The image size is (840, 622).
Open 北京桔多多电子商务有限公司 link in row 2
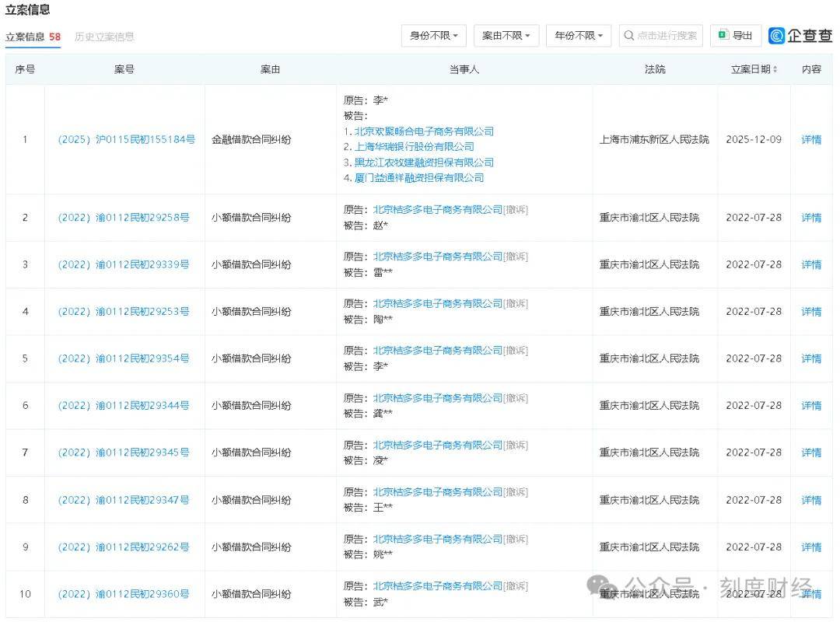point(438,209)
